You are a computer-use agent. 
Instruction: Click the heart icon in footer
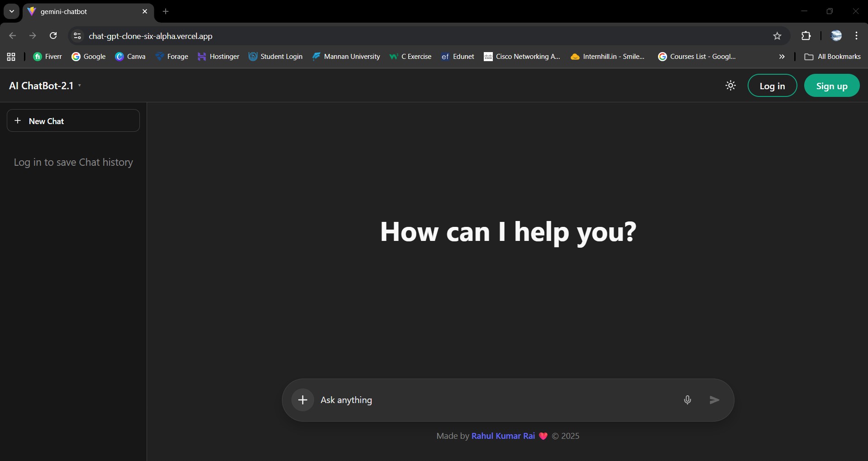click(543, 436)
